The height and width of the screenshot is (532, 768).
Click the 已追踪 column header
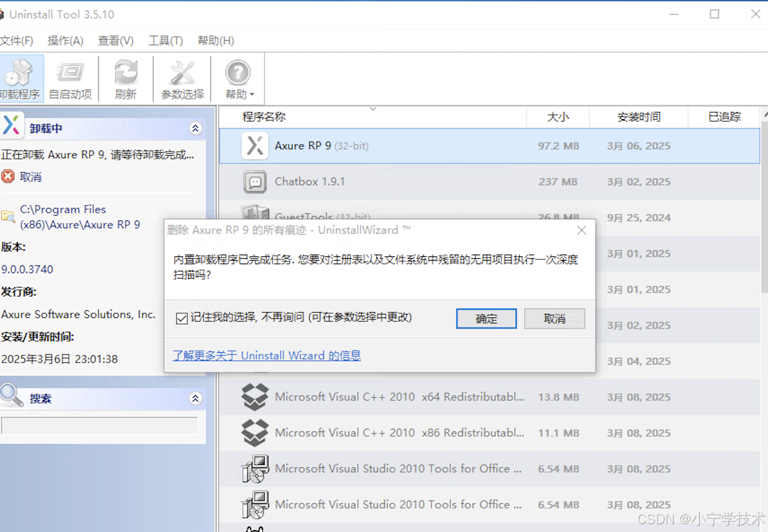click(724, 117)
